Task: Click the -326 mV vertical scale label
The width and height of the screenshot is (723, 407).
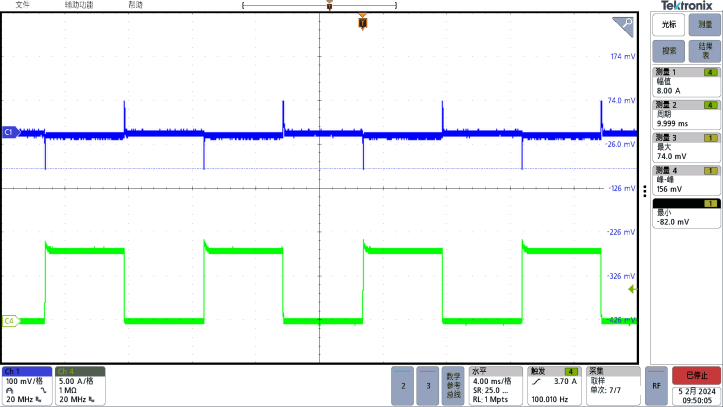Action: [621, 276]
